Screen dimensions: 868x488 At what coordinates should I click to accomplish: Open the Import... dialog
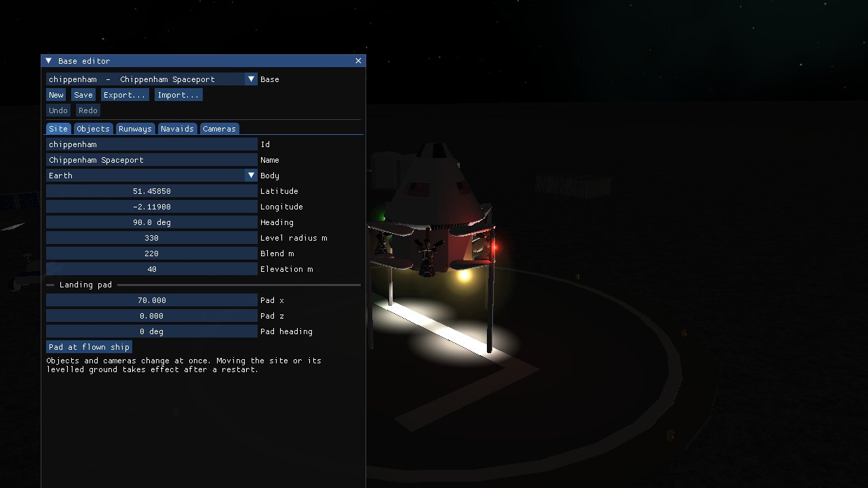[178, 95]
